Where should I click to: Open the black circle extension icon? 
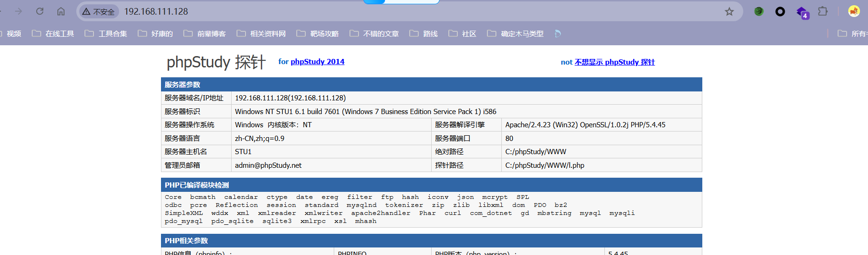pyautogui.click(x=780, y=12)
